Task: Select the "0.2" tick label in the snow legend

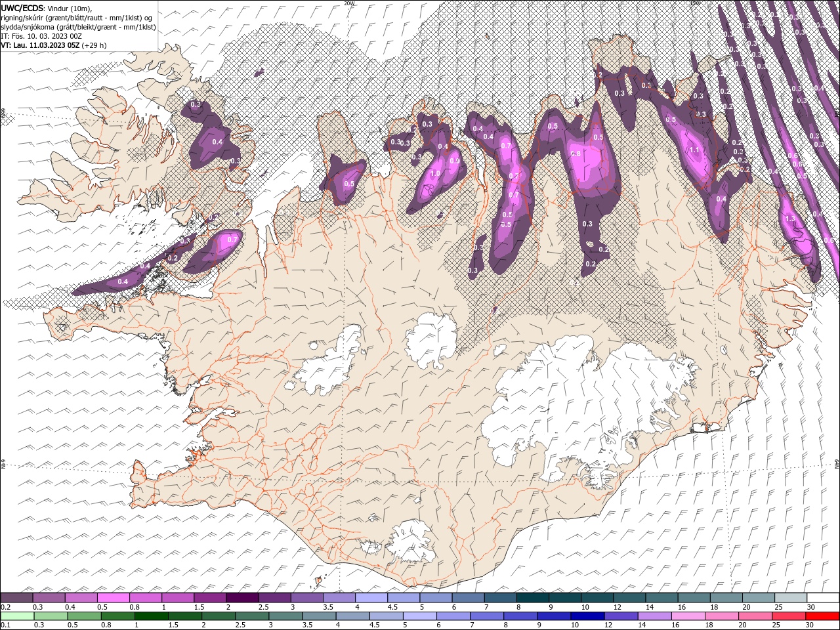Action: [x=5, y=607]
